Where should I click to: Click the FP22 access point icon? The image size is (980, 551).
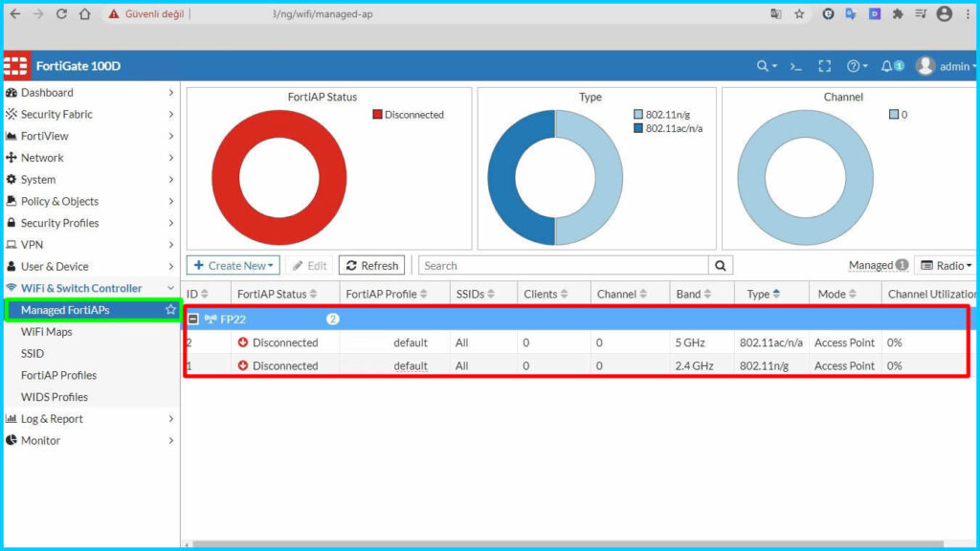210,320
